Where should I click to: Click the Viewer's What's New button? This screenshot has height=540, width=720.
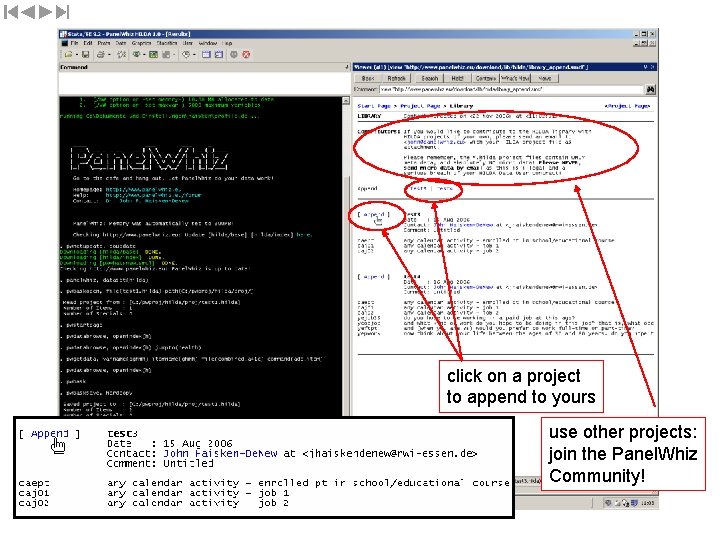pos(516,79)
